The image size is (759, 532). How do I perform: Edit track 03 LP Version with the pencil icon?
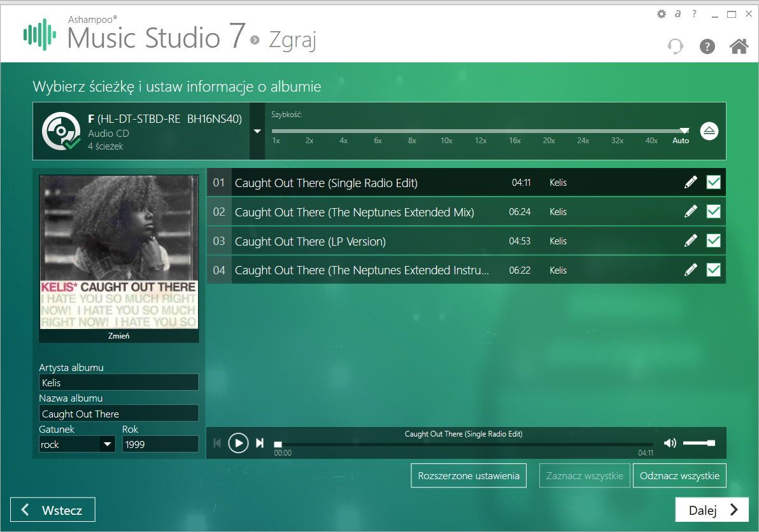tap(691, 241)
